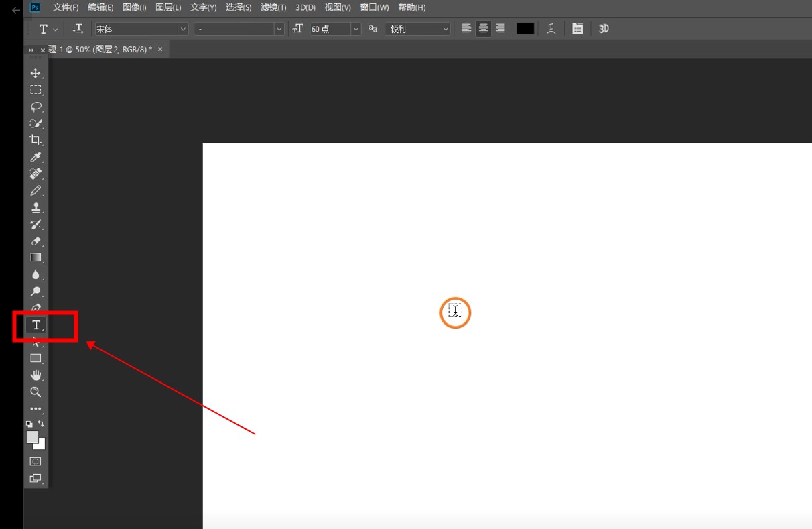Viewport: 812px width, 529px height.
Task: Open the Zoom tool in toolbar
Action: pyautogui.click(x=36, y=392)
